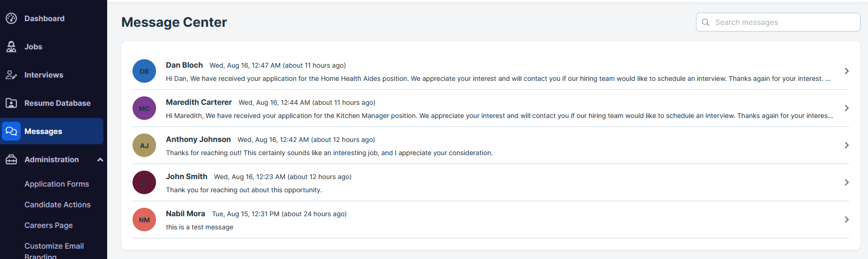This screenshot has width=868, height=259.
Task: Open Candidate Actions submenu item
Action: pos(57,204)
